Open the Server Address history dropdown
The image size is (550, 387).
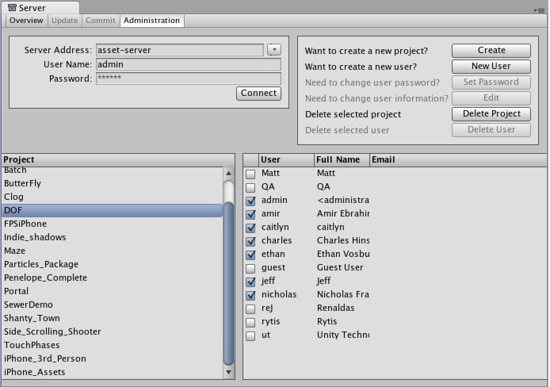point(274,50)
